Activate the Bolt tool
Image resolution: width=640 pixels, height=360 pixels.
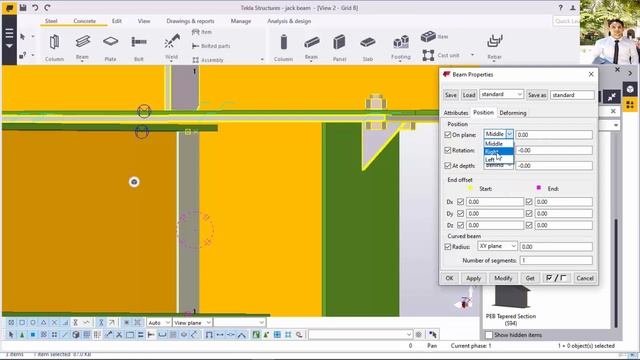coord(139,47)
